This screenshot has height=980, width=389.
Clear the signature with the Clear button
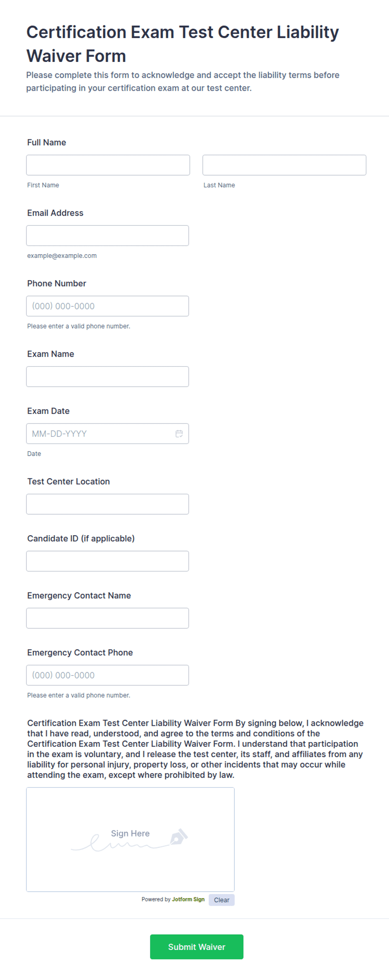point(222,900)
